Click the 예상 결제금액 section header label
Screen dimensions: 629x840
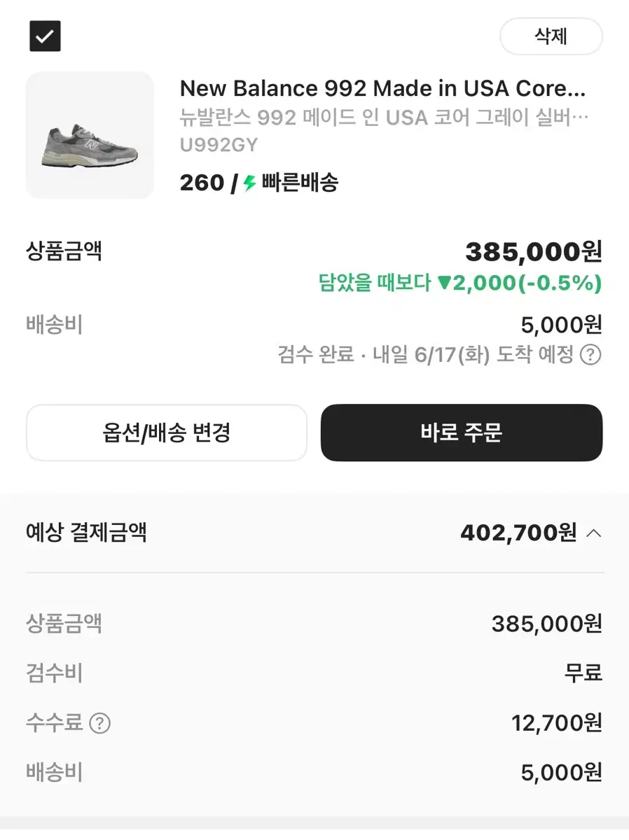point(86,533)
